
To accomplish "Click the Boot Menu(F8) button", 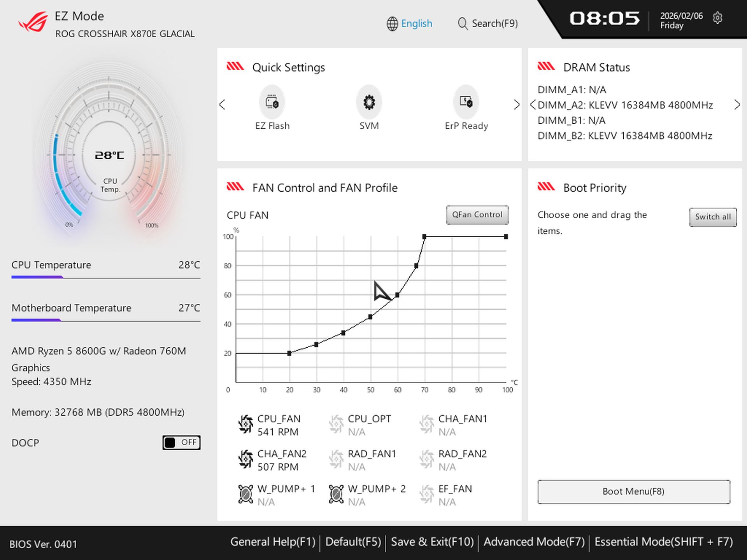I will [633, 492].
